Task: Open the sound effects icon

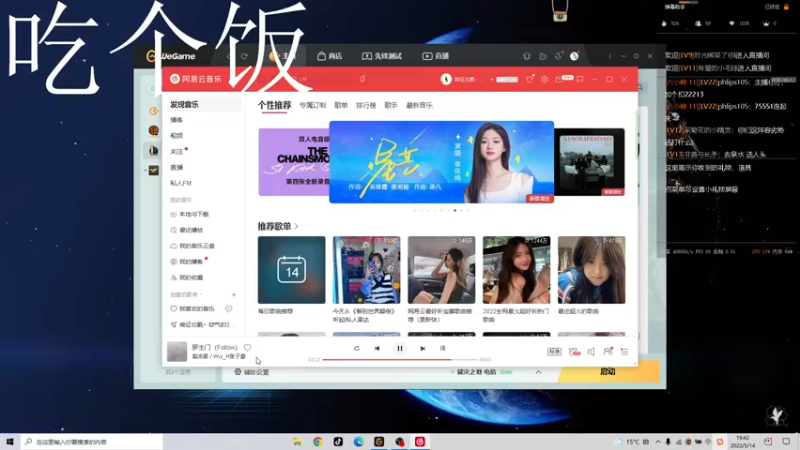Action: coord(574,352)
